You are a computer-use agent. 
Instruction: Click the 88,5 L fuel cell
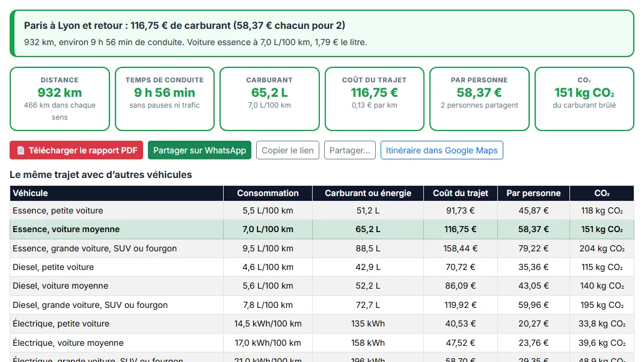pos(368,248)
